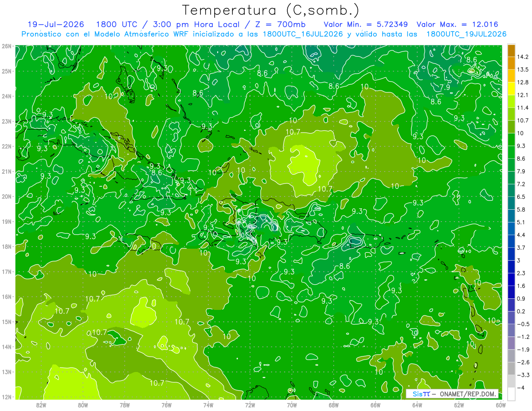Click the 74W longitude axis label
The image size is (532, 411).
[208, 405]
